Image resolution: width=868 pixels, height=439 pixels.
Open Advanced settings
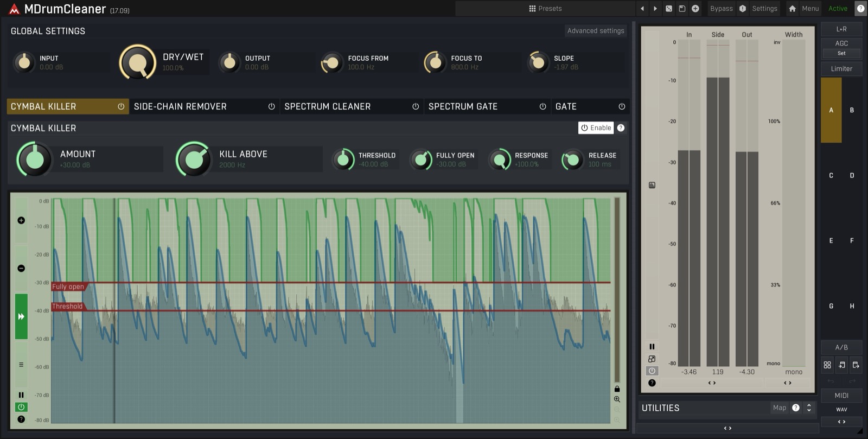(x=596, y=30)
